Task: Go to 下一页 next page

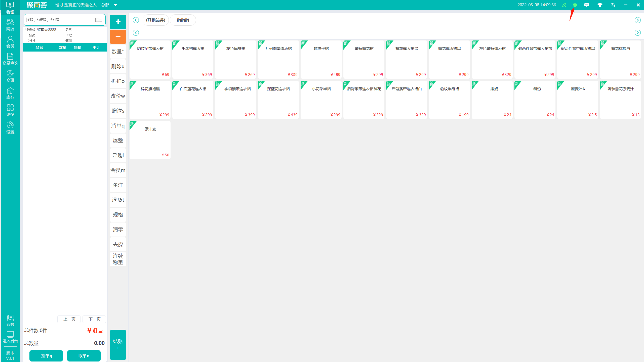Action: (x=94, y=319)
